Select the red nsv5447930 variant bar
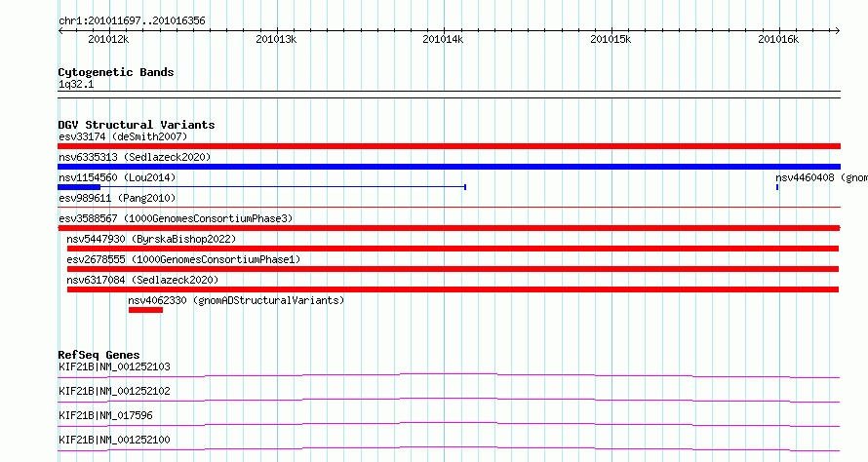This screenshot has width=868, height=462. (x=453, y=249)
